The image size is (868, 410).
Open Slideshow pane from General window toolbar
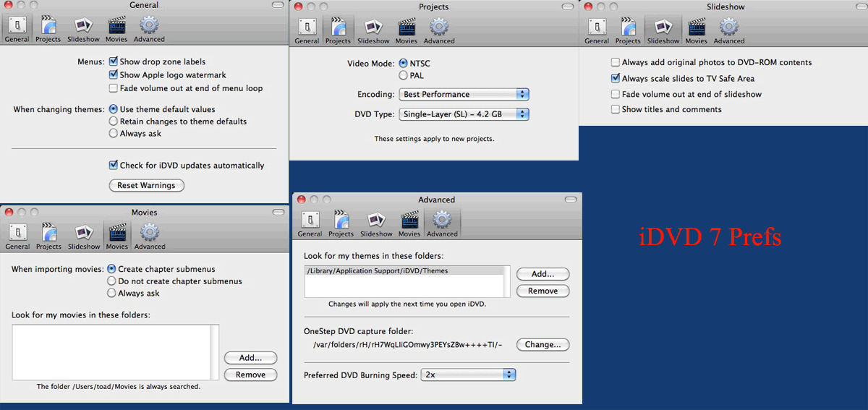click(x=84, y=29)
